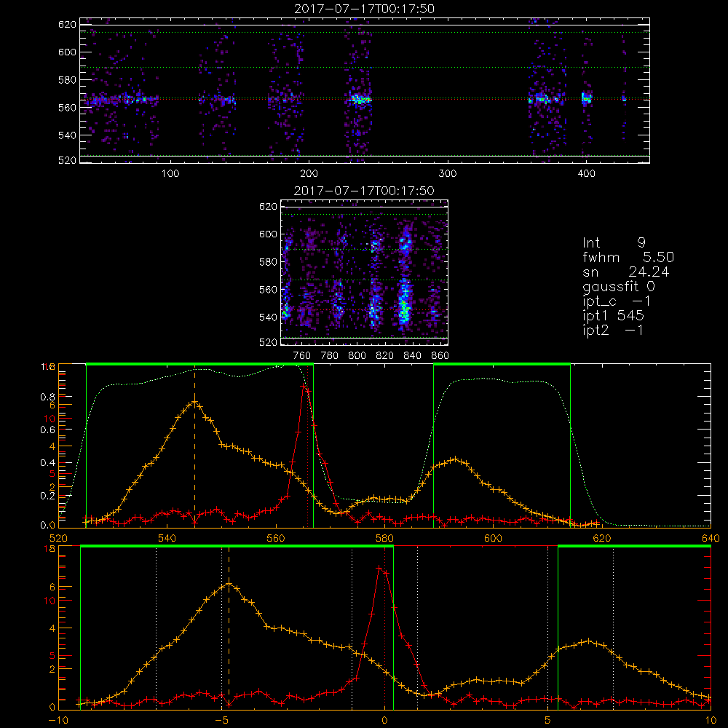728x728 pixels.
Task: Click the bright spot near x=400 in top spectrogram
Action: (x=586, y=98)
